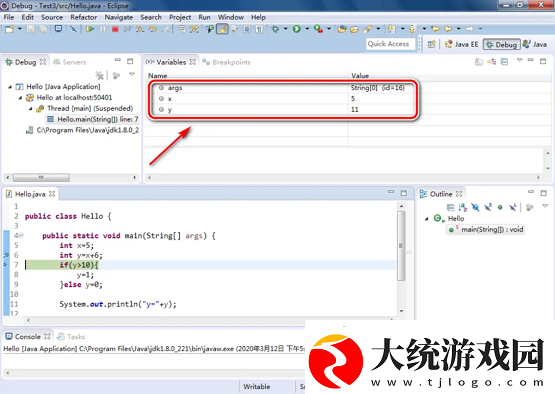Screen dimensions: 555x394
Task: Click the New wizard toolbar icon
Action: coord(9,29)
